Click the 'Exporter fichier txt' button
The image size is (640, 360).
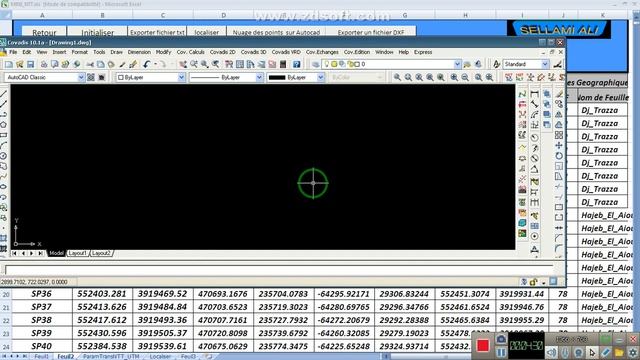click(x=157, y=32)
